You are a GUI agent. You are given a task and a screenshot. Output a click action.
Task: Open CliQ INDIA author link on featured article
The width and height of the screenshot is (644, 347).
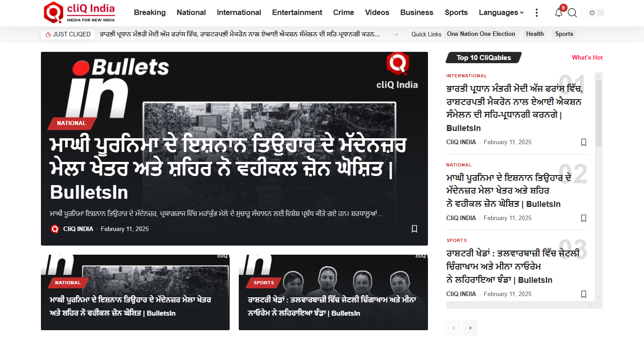[78, 229]
